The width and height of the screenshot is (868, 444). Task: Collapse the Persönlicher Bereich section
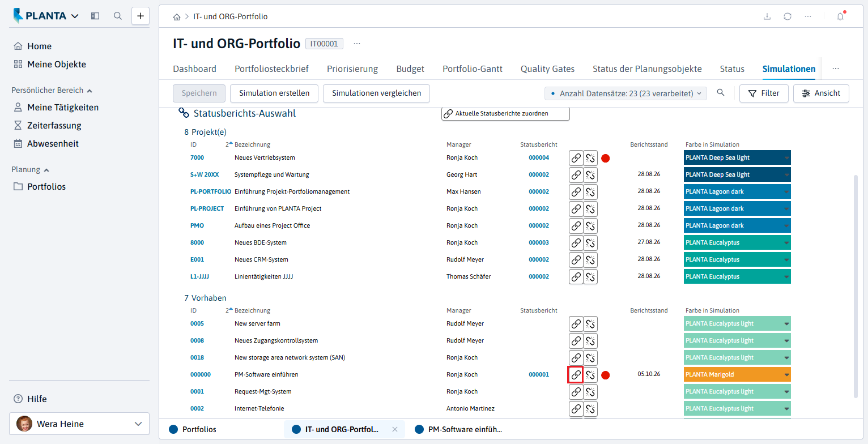click(90, 91)
